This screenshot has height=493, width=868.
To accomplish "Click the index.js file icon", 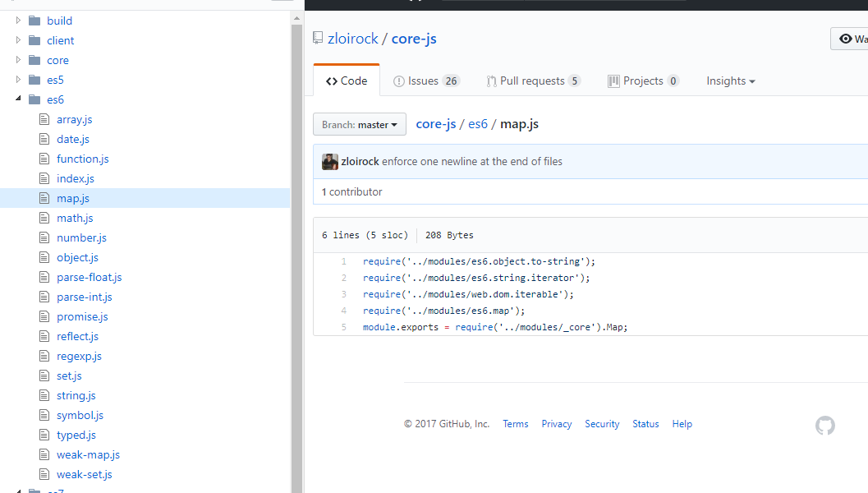I will point(44,178).
